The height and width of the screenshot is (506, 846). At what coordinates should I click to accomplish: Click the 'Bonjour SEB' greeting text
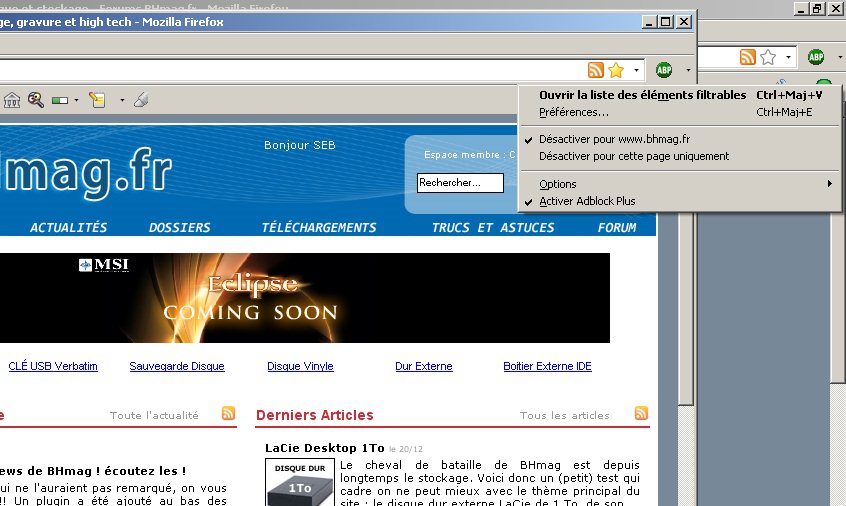click(x=300, y=145)
